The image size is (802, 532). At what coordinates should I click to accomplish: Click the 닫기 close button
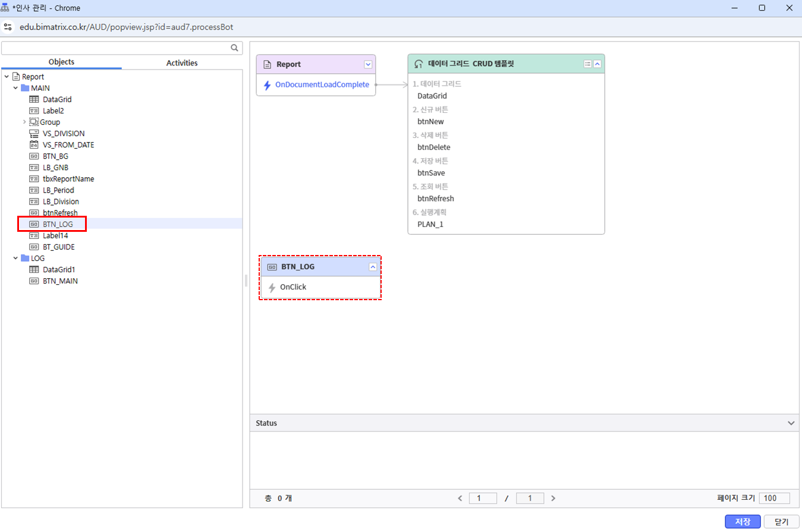coord(781,521)
